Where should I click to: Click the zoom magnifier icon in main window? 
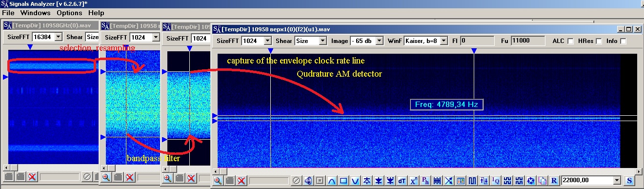(218, 180)
